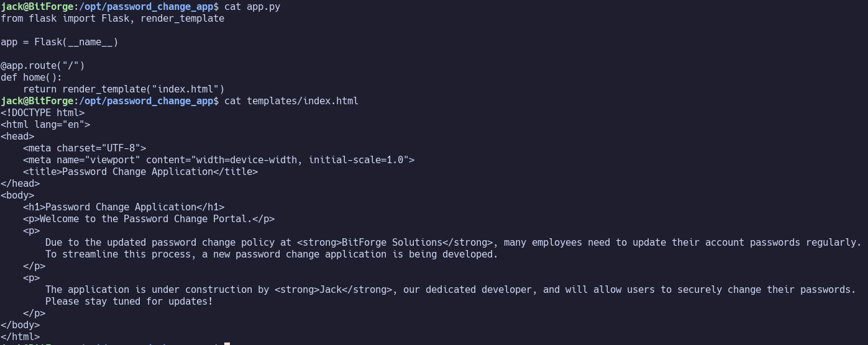Image resolution: width=868 pixels, height=345 pixels.
Task: Click the title tag 'Password Change Application'
Action: click(x=140, y=172)
